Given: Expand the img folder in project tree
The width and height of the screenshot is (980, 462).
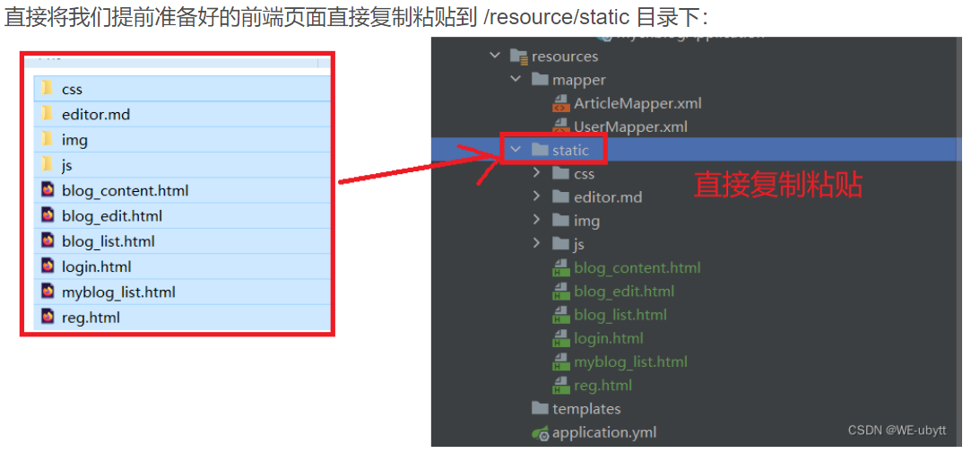Looking at the screenshot, I should pos(537,221).
